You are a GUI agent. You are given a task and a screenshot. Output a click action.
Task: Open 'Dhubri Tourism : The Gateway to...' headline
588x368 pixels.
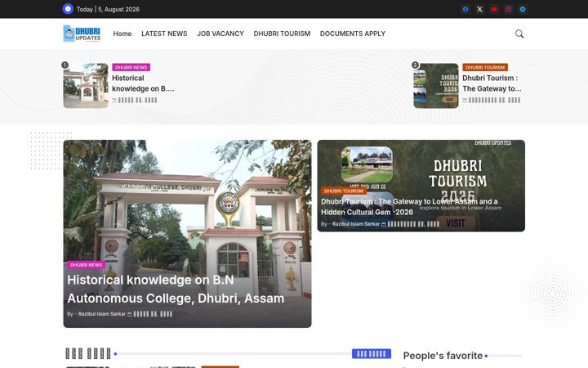pyautogui.click(x=492, y=83)
